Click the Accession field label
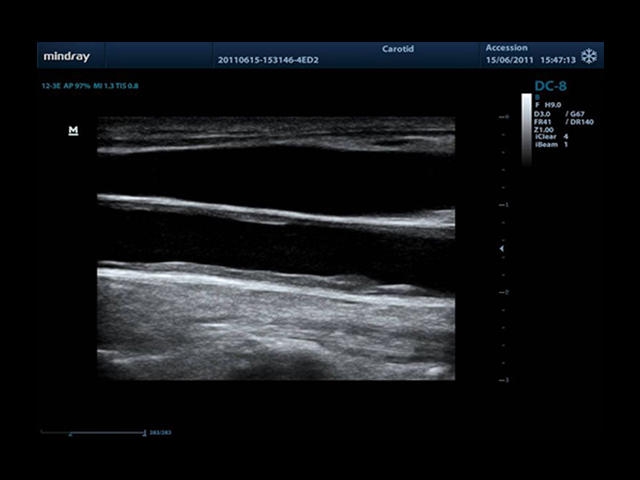Image resolution: width=640 pixels, height=480 pixels. tap(506, 48)
